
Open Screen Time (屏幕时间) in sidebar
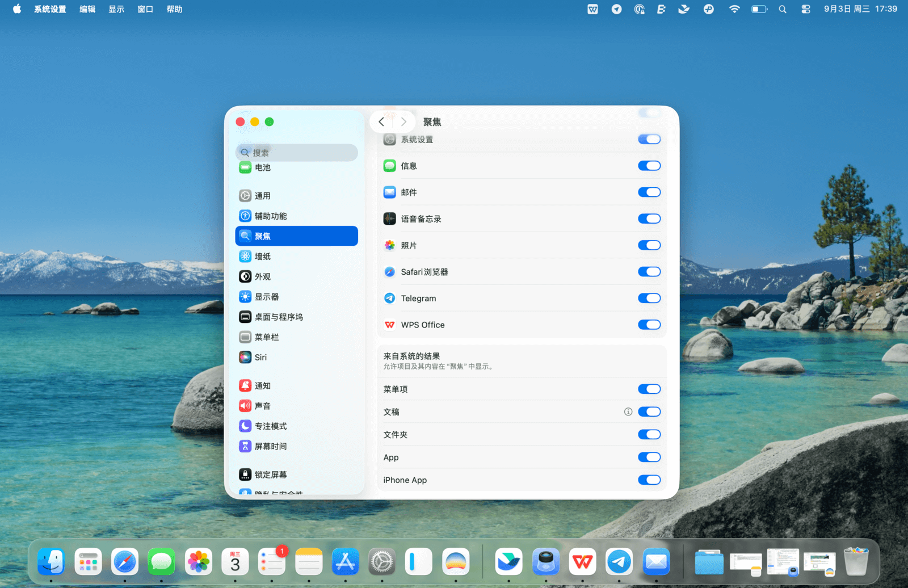271,447
